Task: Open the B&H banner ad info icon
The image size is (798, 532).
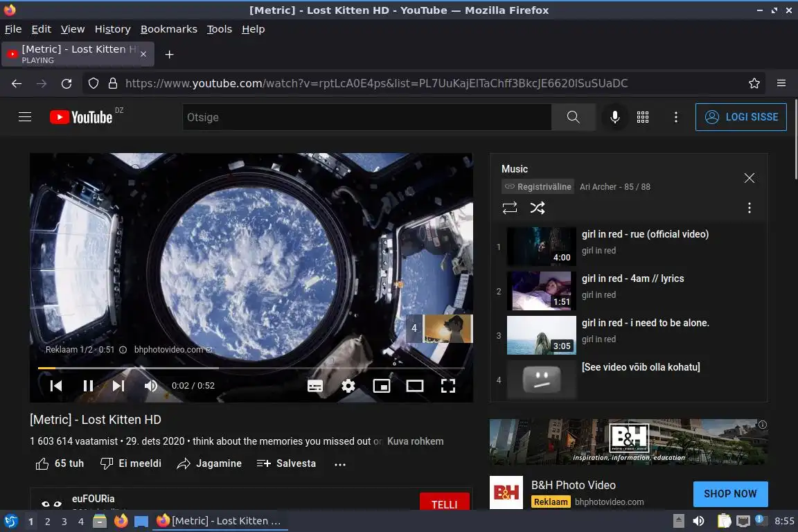Action: [x=763, y=425]
